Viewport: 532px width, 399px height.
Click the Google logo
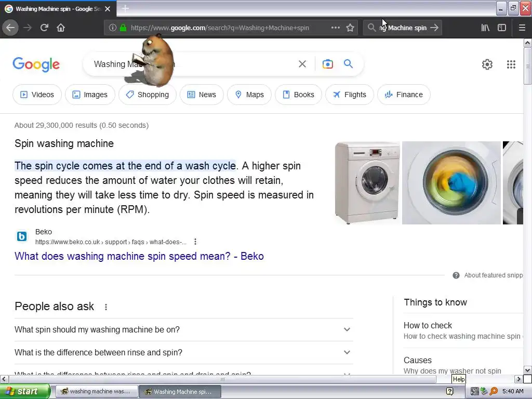pos(36,64)
